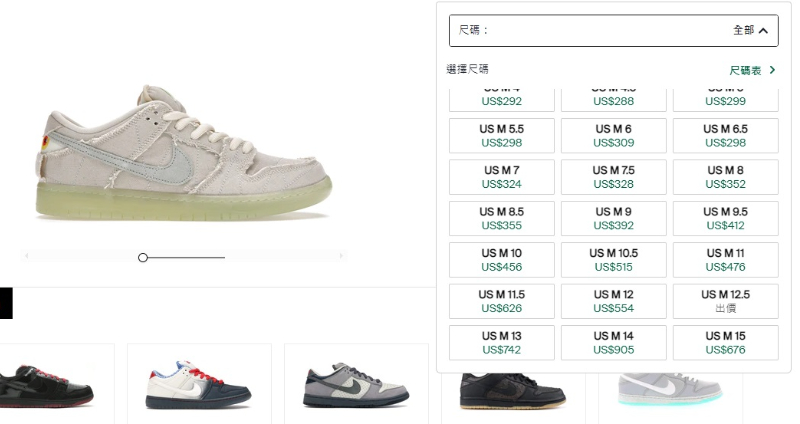Choose size US M 6 at US$309
Screen dimensions: 800x424
click(613, 136)
